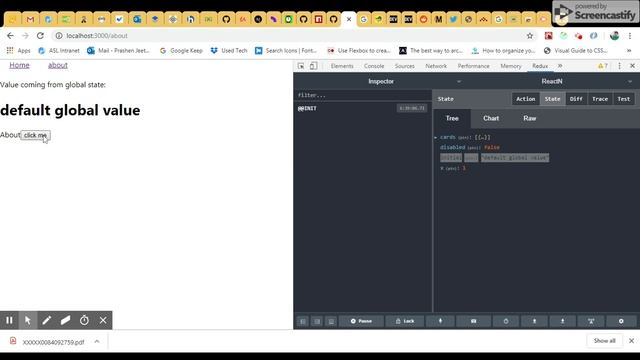640x360 pixels.
Task: Expand the cards node in state tree
Action: (x=436, y=138)
